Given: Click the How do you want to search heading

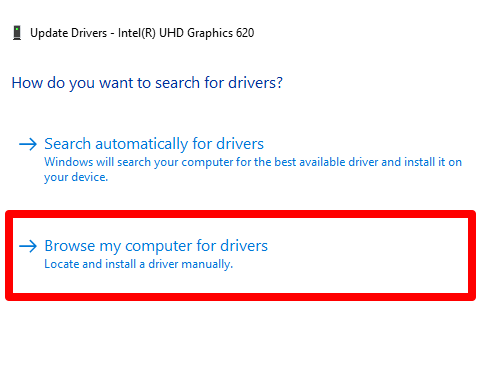Looking at the screenshot, I should coord(147,83).
